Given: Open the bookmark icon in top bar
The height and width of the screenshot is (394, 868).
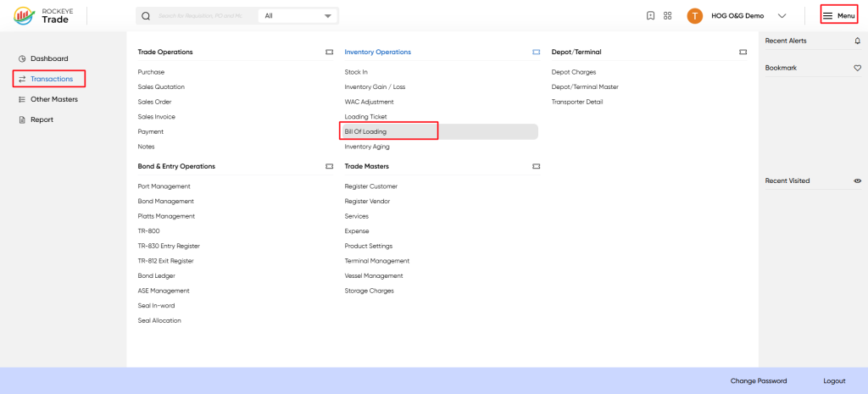Looking at the screenshot, I should pyautogui.click(x=650, y=16).
